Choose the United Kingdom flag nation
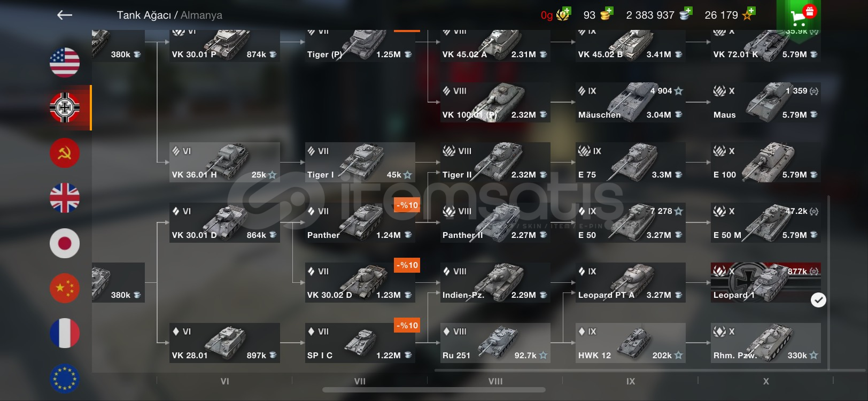This screenshot has width=868, height=401. [x=65, y=198]
